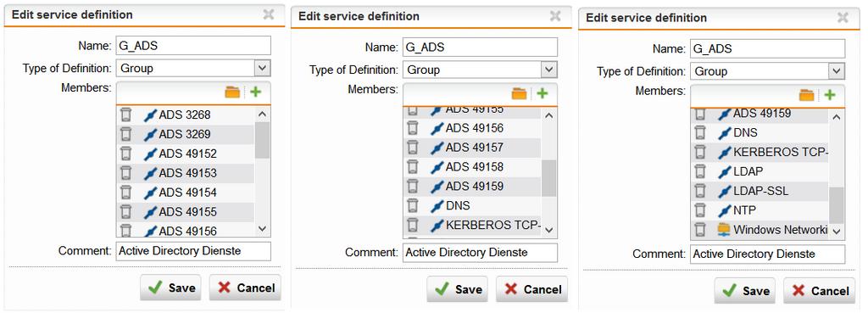
Task: Open folder icon in right dialog Members
Action: 807,95
